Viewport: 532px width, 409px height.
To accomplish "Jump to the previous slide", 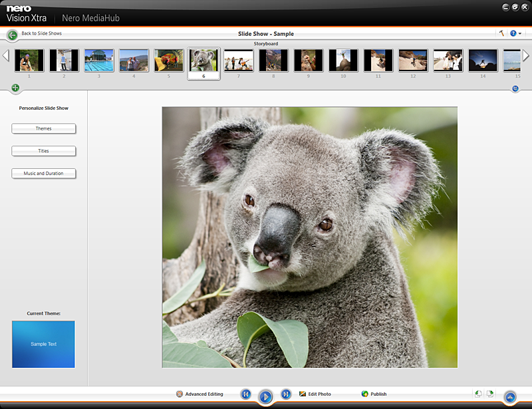I will [x=245, y=394].
